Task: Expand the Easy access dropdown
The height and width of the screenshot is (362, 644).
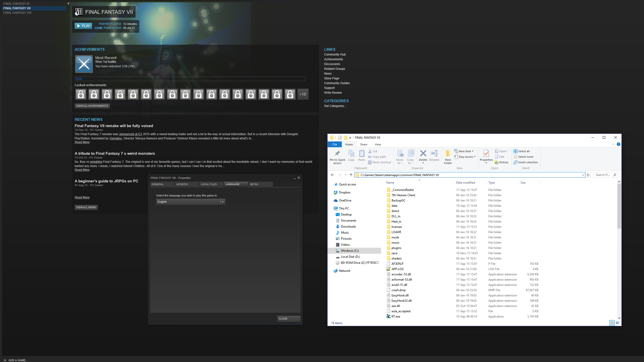Action: pyautogui.click(x=475, y=157)
